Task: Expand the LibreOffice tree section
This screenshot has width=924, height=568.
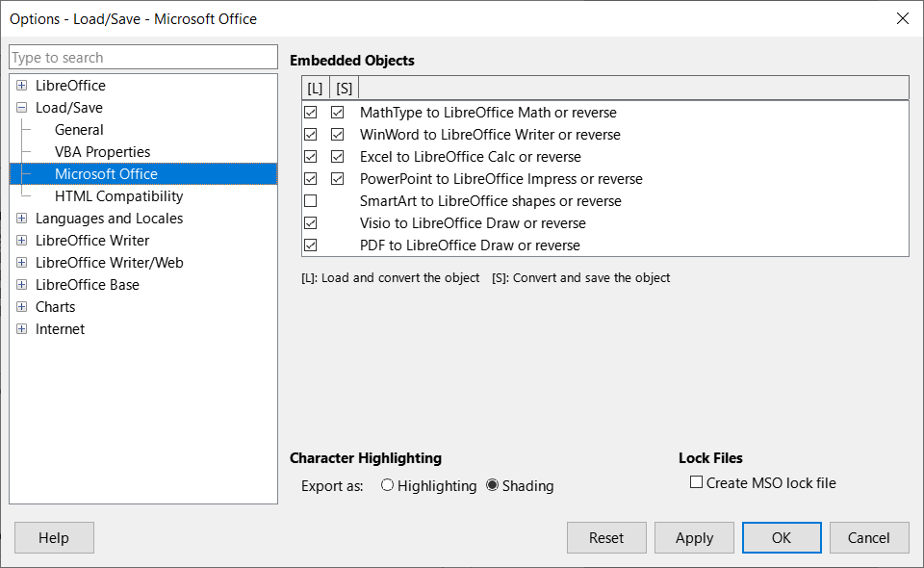Action: [21, 85]
